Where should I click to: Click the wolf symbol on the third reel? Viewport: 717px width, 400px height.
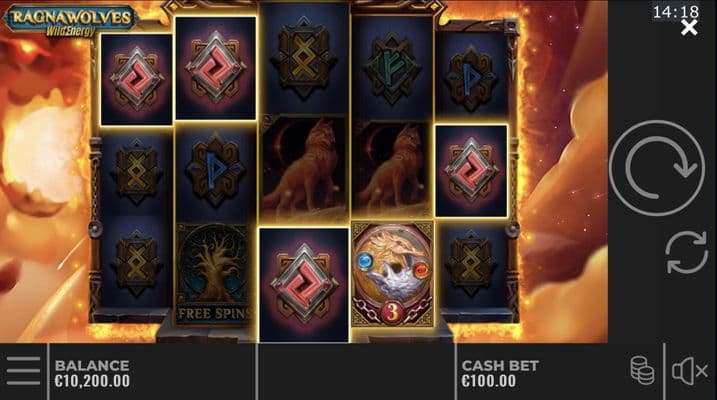tap(304, 166)
